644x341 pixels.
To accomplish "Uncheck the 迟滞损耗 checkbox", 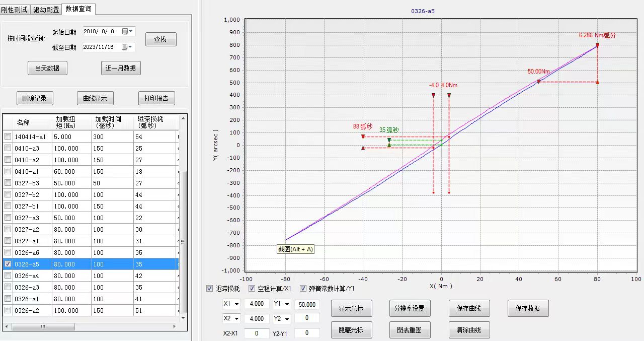I will (210, 289).
